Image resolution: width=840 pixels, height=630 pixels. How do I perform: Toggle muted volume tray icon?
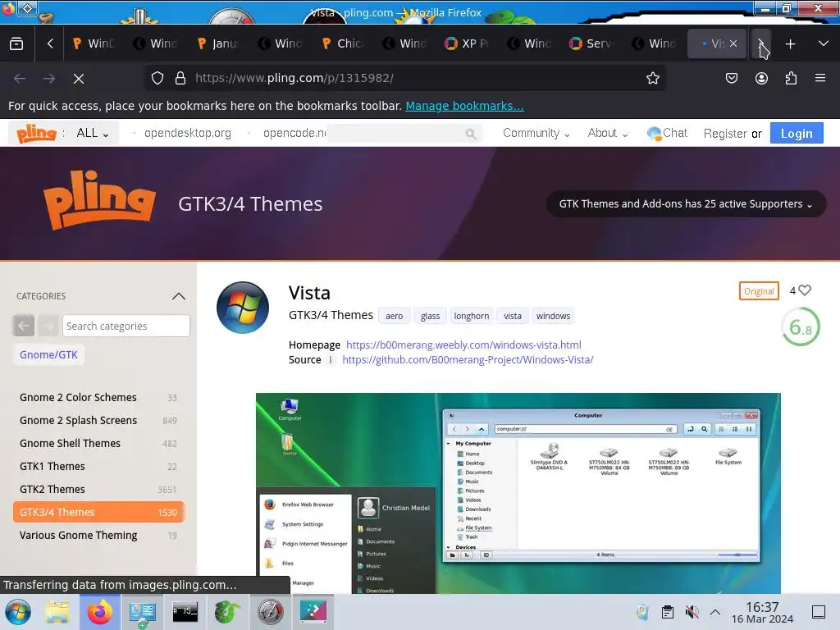[692, 612]
